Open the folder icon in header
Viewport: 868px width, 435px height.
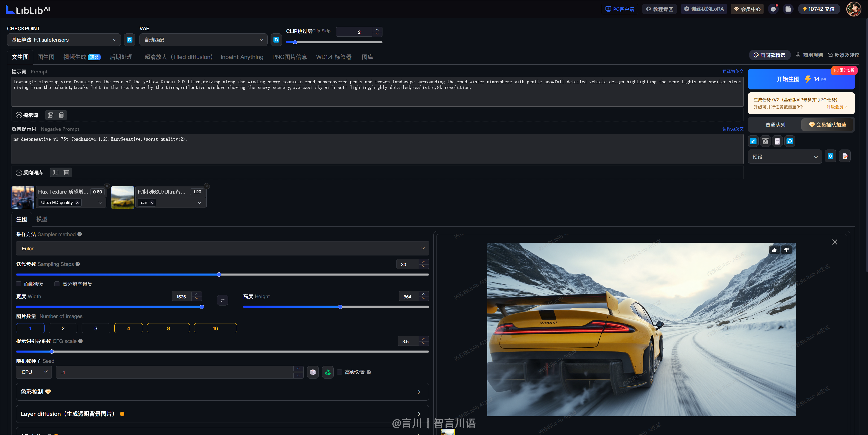pos(788,9)
